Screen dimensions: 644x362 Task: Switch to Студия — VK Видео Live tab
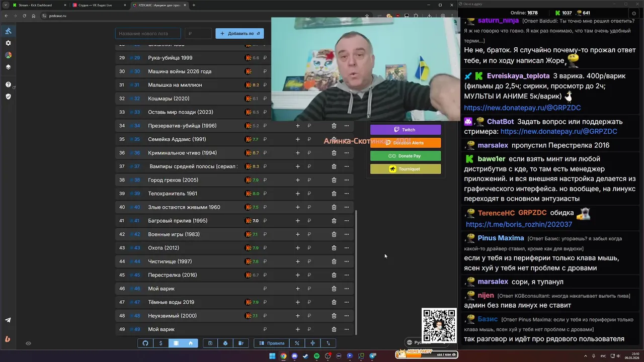(x=98, y=5)
